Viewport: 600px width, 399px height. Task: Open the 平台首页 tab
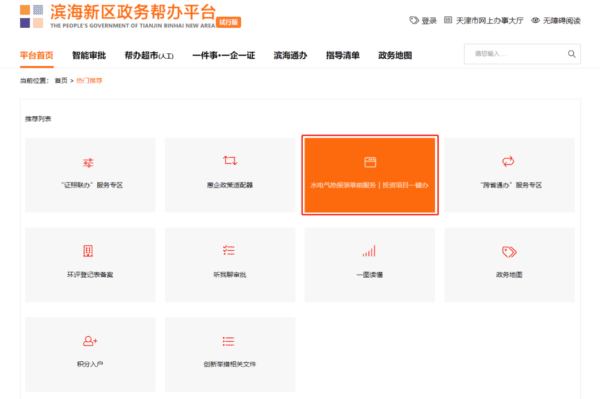pyautogui.click(x=37, y=55)
